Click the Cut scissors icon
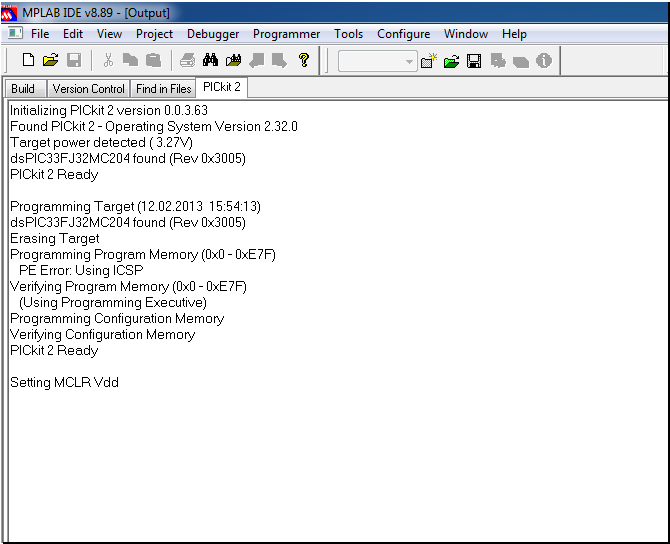Viewport: 670px width, 544px height. [x=109, y=60]
